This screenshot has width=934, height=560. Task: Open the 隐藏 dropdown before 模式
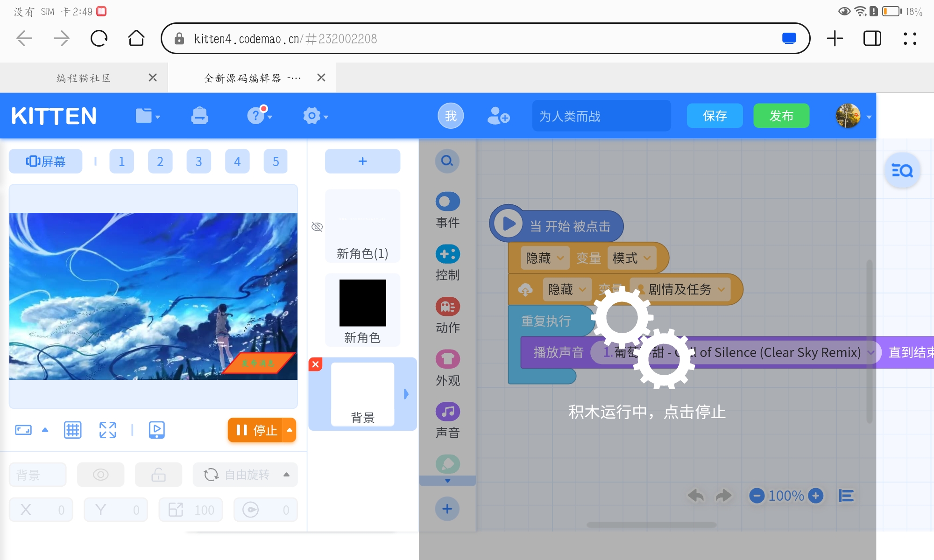tap(545, 258)
